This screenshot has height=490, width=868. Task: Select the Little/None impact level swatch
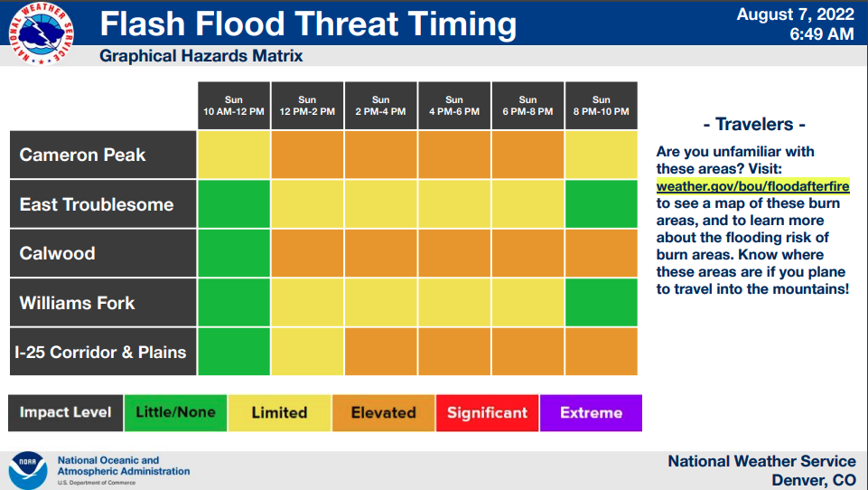[175, 413]
